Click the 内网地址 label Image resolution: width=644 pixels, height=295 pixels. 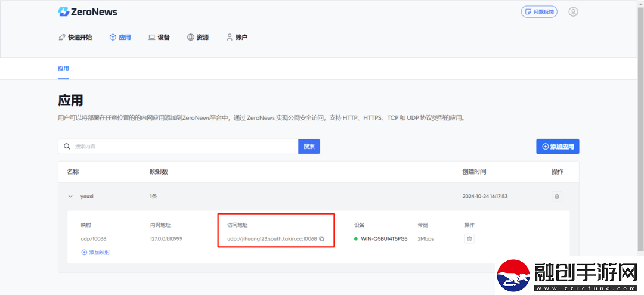pos(160,225)
